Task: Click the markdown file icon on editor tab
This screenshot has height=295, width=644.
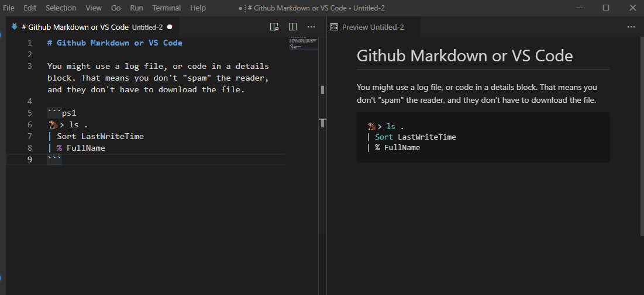Action: [x=15, y=27]
